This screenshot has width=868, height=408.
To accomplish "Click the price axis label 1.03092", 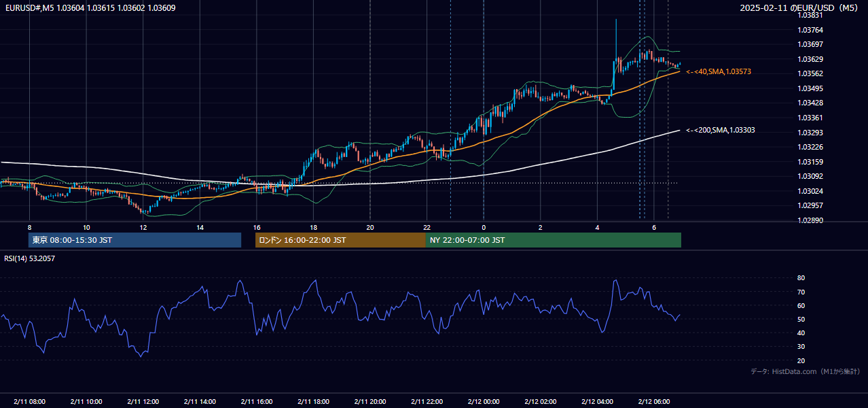I will [x=810, y=176].
